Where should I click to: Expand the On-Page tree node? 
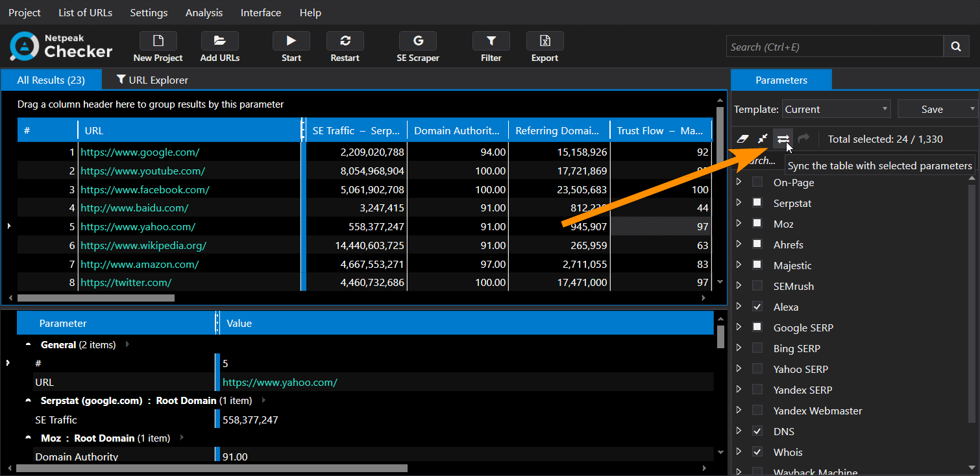pyautogui.click(x=739, y=182)
